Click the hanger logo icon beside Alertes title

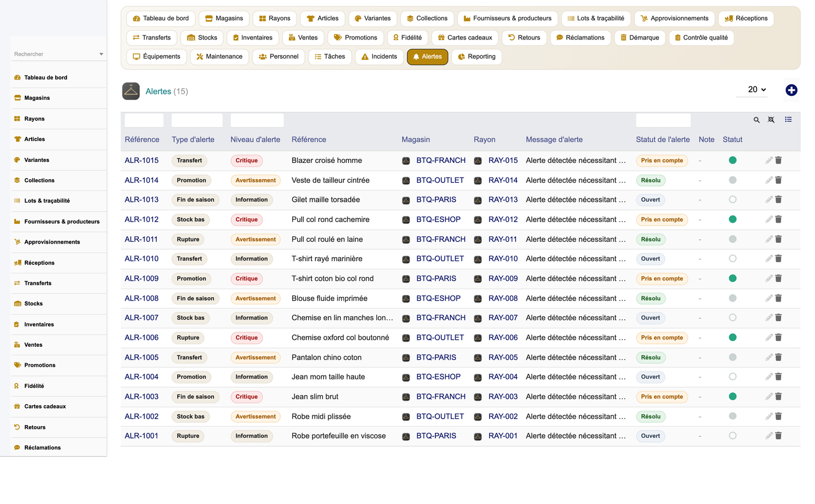131,91
